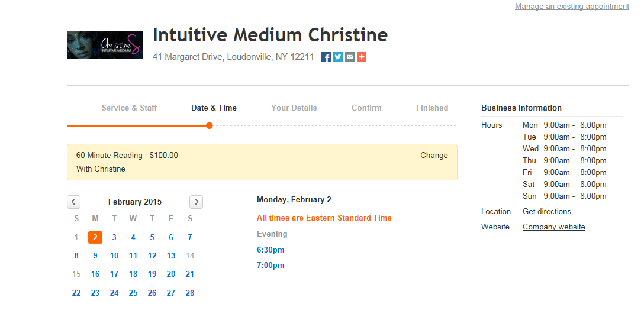Share on Facebook icon
Screen dimensions: 644x317
pos(326,57)
